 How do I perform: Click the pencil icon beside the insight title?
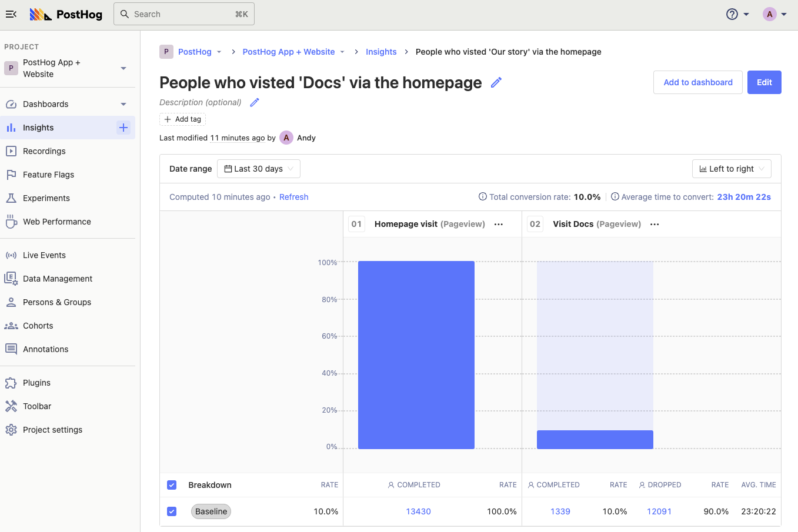pos(496,83)
